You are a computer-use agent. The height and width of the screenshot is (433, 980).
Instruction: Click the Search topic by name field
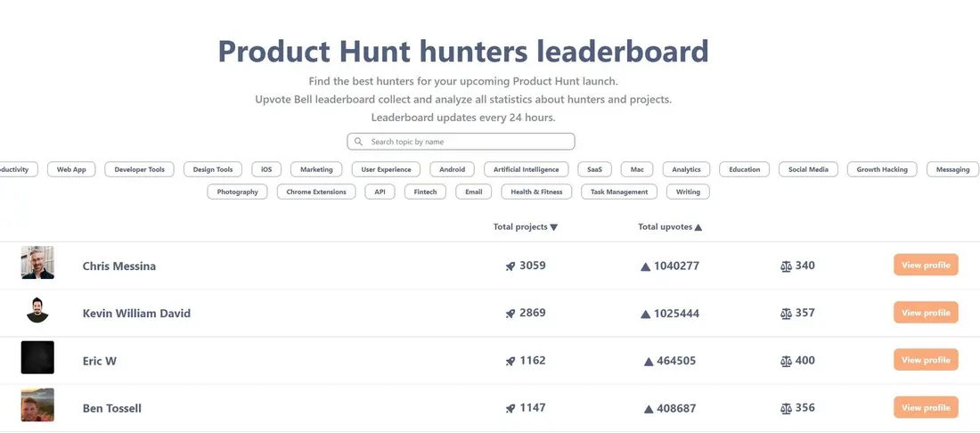coord(461,142)
